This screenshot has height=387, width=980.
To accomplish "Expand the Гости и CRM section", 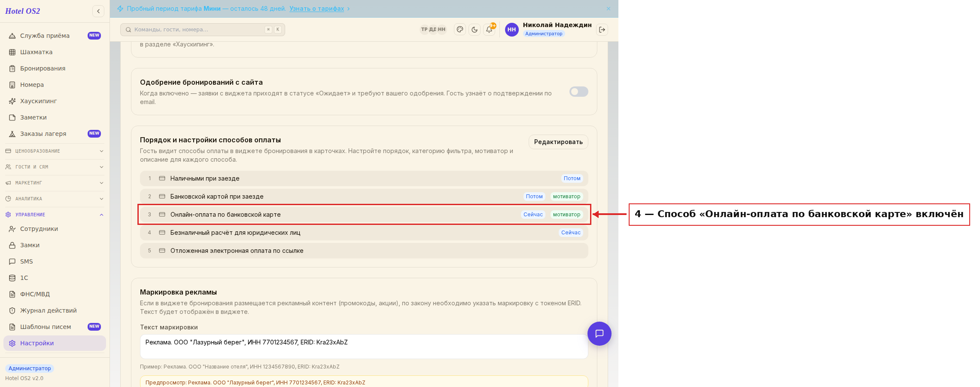I will [x=55, y=167].
